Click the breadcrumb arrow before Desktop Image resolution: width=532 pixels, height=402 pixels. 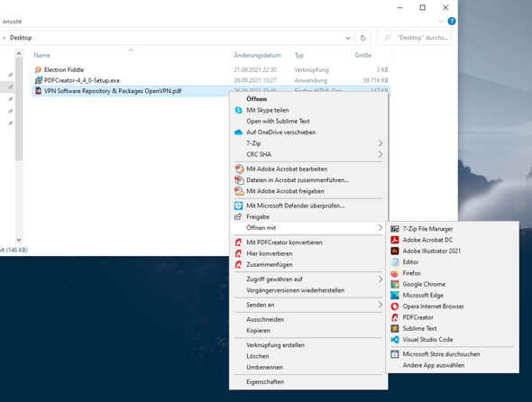click(5, 38)
